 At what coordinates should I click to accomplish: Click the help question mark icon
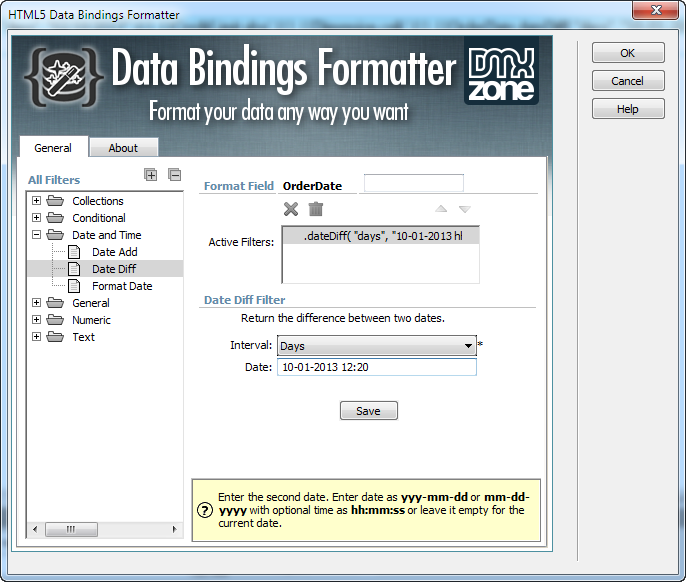[x=205, y=510]
